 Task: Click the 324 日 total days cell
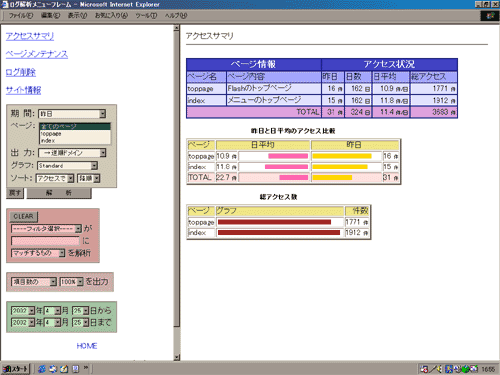358,112
